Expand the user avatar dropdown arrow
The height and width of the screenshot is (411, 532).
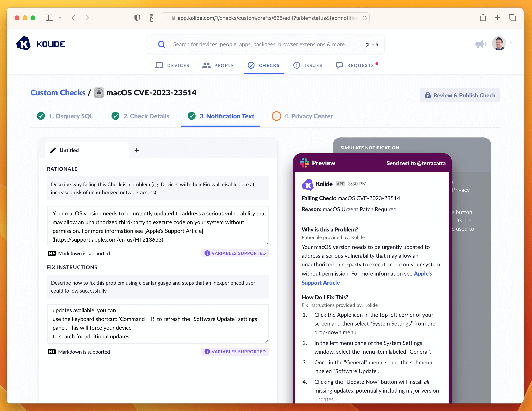click(x=511, y=43)
